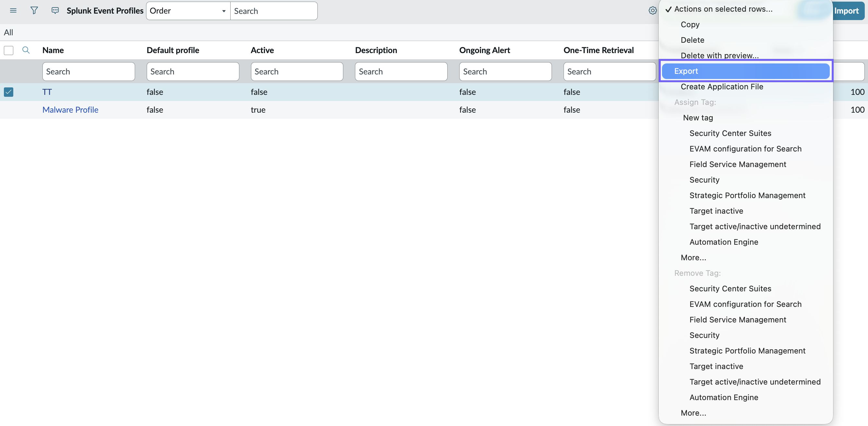Sort by One-Time Retrieval column header
Image resolution: width=868 pixels, height=426 pixels.
599,50
